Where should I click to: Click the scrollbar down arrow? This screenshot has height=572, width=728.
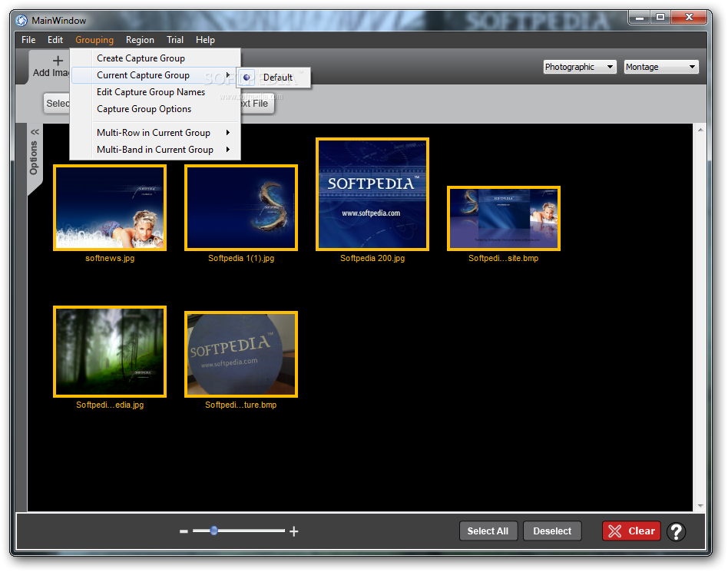pos(700,506)
